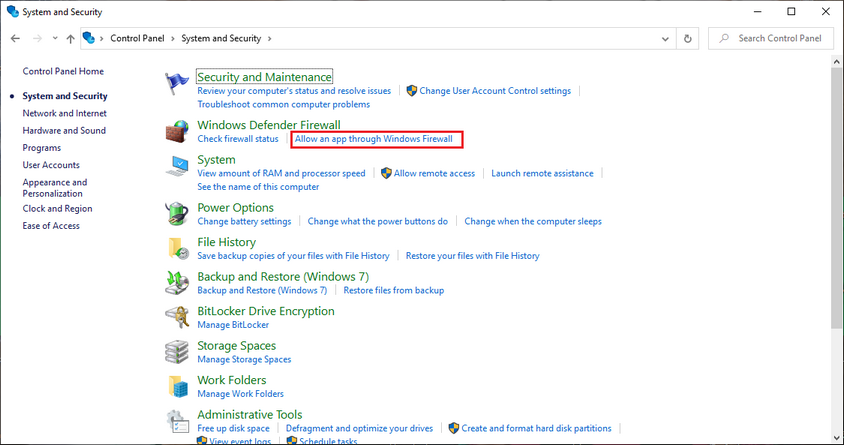Click the Administrative Tools gear icon
The height and width of the screenshot is (445, 844).
pos(178,421)
